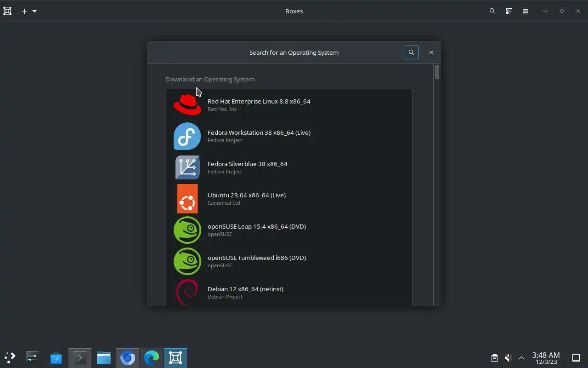Click the Fedora Silverblue logo icon
The width and height of the screenshot is (588, 368).
pos(187,167)
